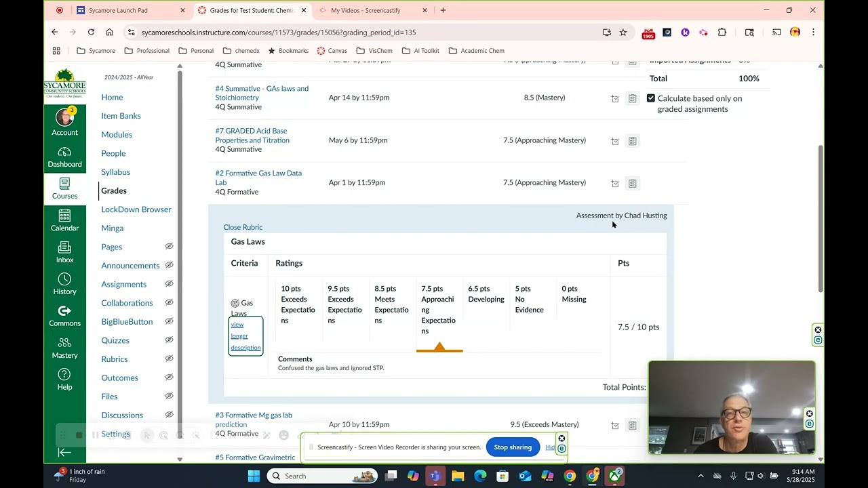This screenshot has width=868, height=488.
Task: Open submission details icon for #7 GRADED Acid Base row
Action: pos(615,141)
